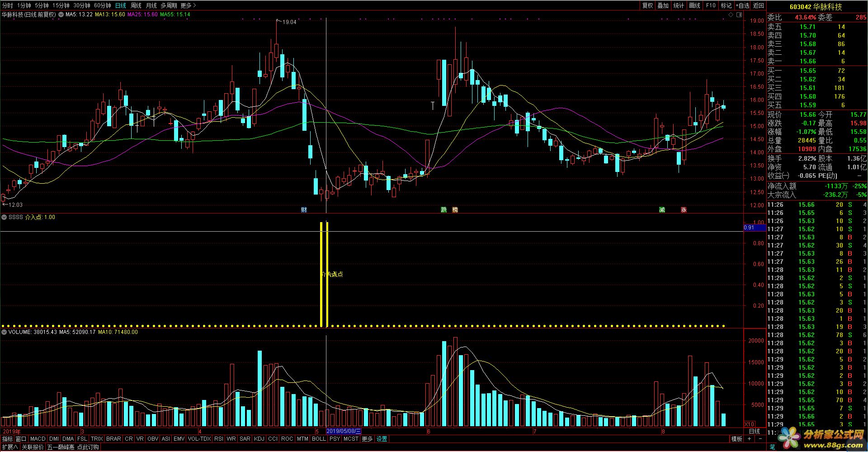Click the 财 financial marker on chart
Screen dimensions: 868x452
pyautogui.click(x=304, y=210)
